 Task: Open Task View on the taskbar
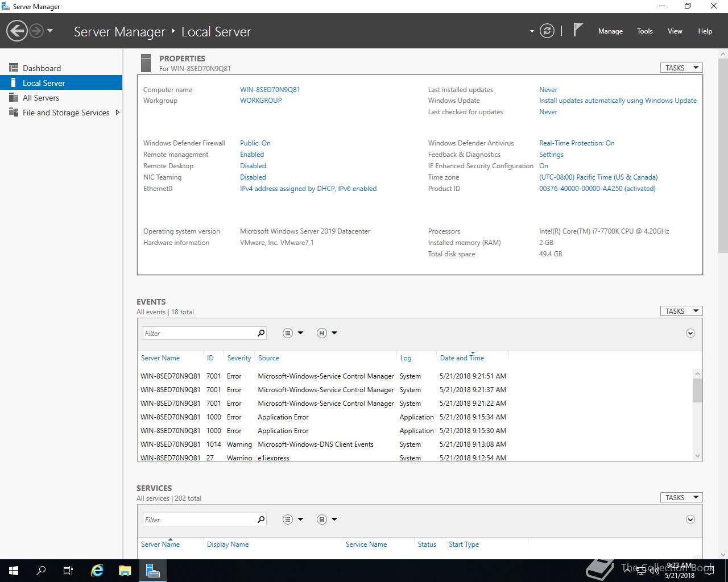point(68,571)
